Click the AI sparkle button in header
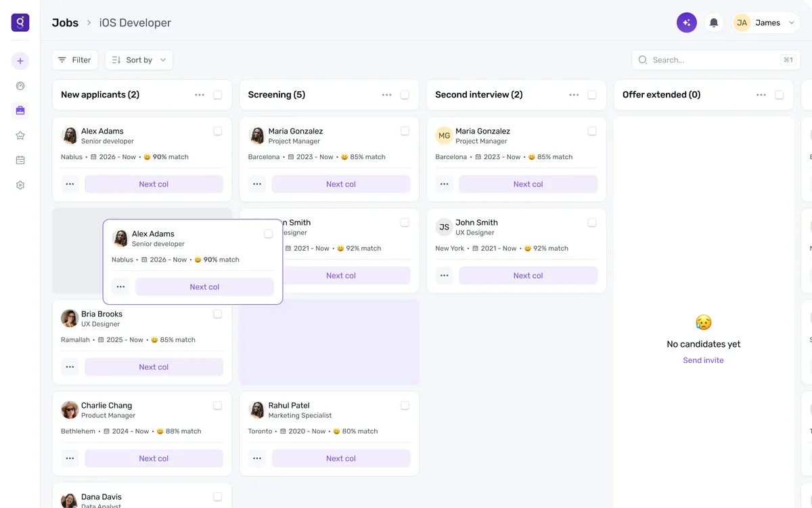 (x=687, y=22)
